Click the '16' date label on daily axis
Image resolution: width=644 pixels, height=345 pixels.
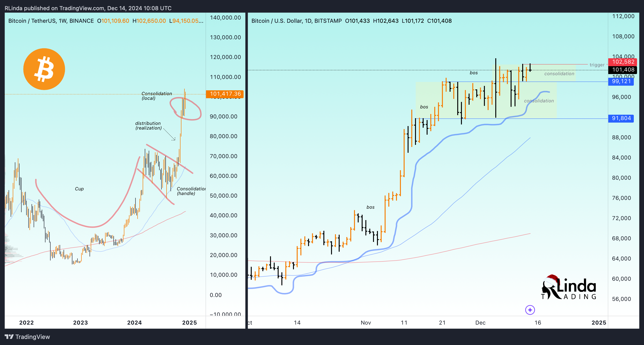tap(538, 322)
